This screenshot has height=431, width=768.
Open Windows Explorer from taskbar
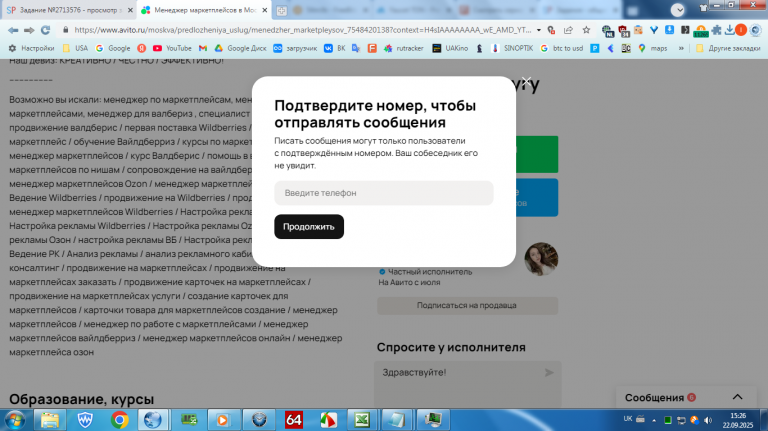(49, 420)
